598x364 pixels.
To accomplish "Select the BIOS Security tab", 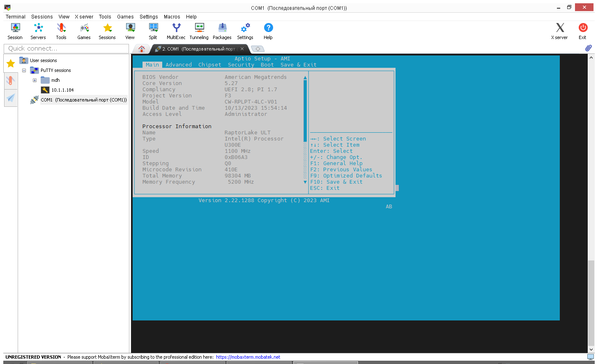I will tap(241, 65).
